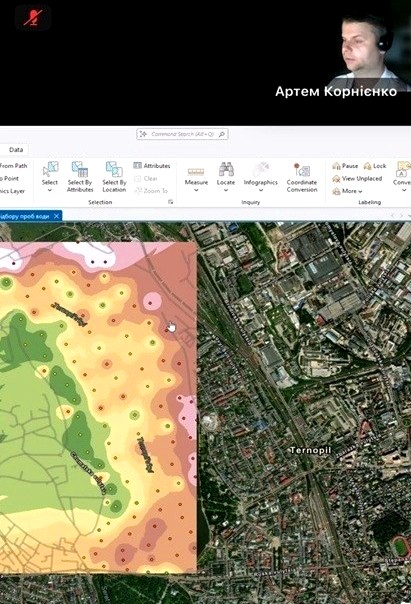Open Selection group dialog launcher
Screen dimensions: 411x604
(170, 202)
